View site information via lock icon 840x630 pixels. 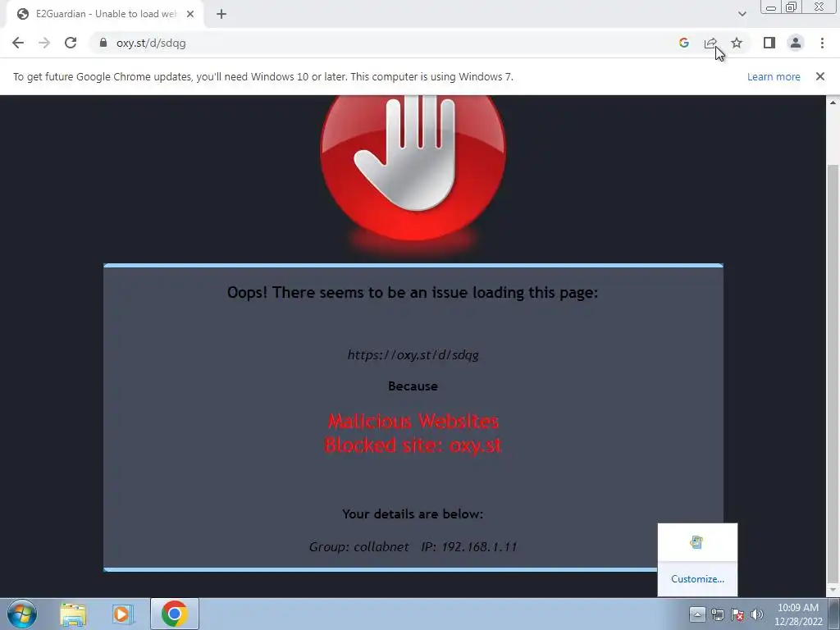(x=103, y=43)
